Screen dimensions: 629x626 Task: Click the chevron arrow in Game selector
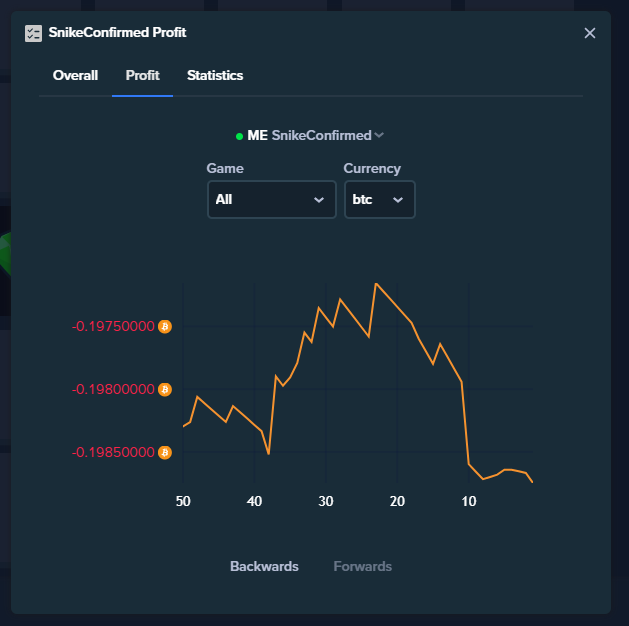point(319,200)
